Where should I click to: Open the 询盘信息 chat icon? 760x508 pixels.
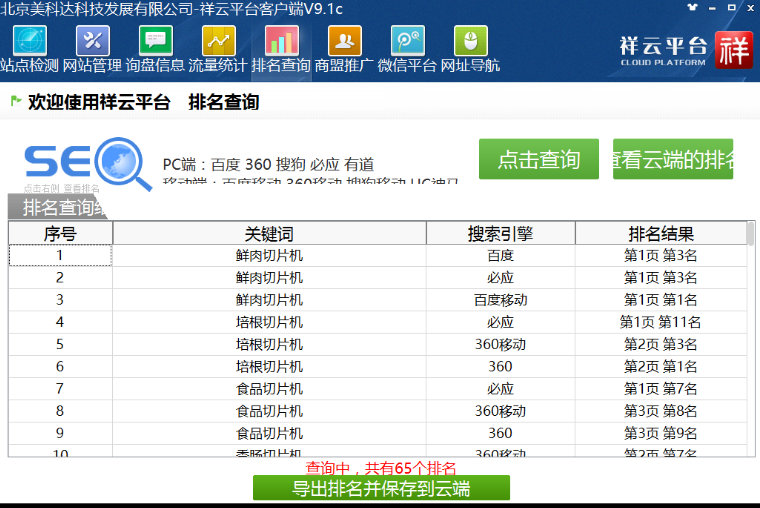tap(156, 41)
